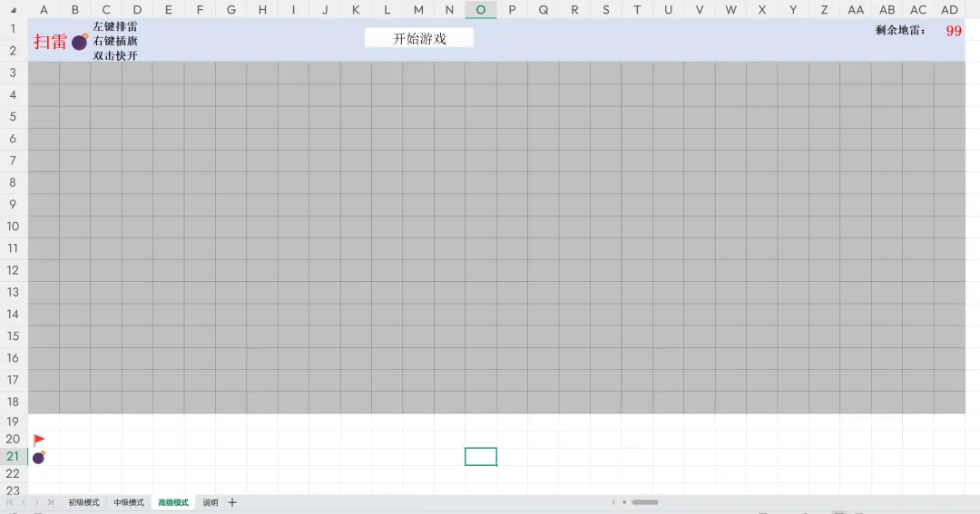
Task: Add a new sheet with the plus button
Action: (232, 502)
